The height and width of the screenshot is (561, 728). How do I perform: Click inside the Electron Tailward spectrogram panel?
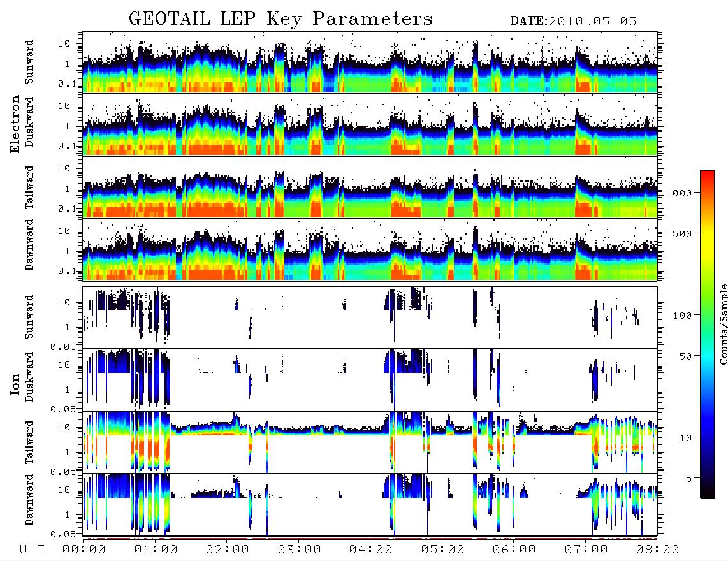370,187
